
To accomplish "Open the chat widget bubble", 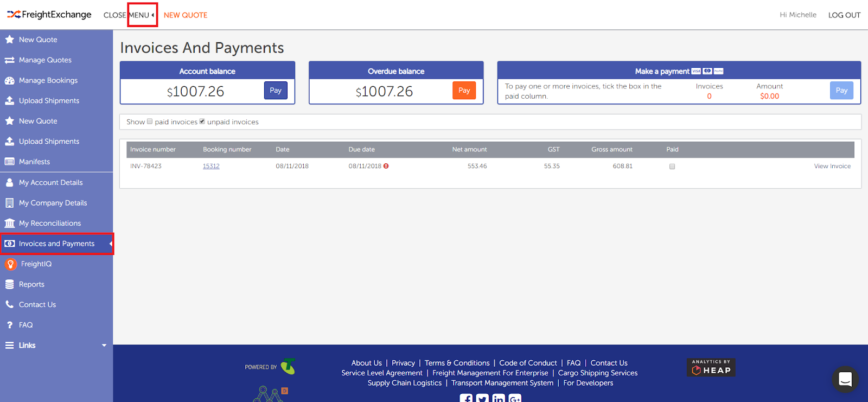I will (x=845, y=379).
